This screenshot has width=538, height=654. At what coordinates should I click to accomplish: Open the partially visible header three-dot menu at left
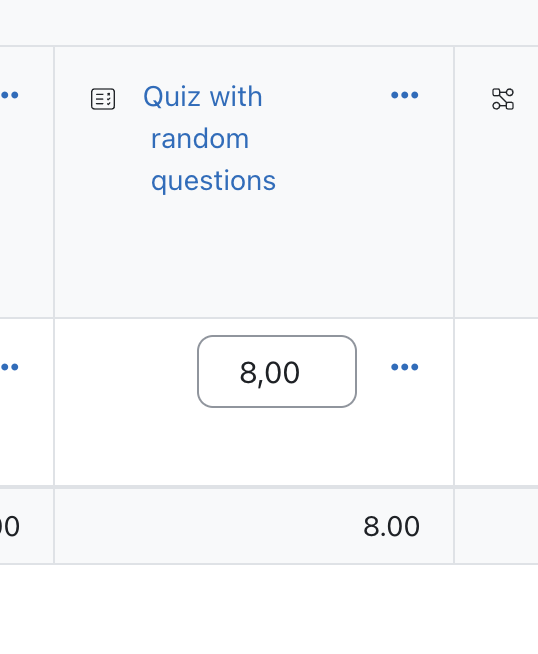point(9,96)
